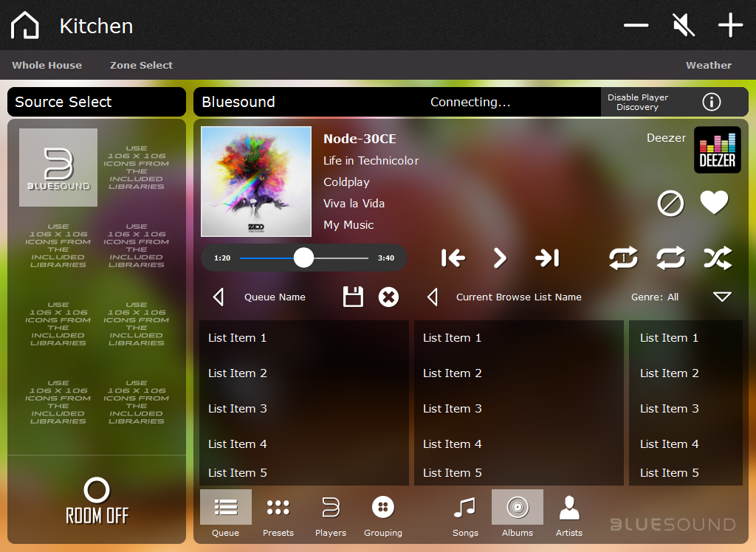The width and height of the screenshot is (756, 552).
Task: Ban the current track
Action: point(670,203)
